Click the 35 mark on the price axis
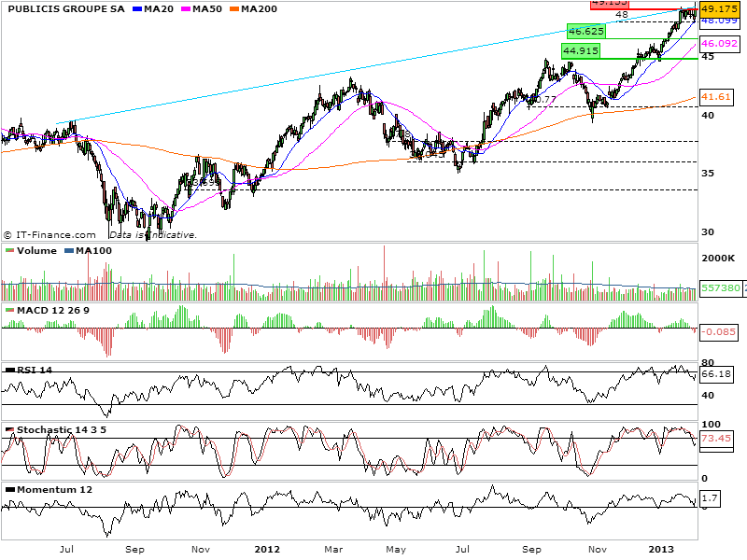747x560 pixels. [x=708, y=174]
